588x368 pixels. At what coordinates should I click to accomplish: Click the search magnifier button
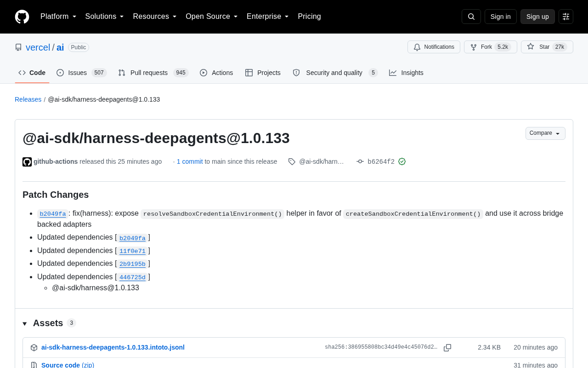[471, 17]
